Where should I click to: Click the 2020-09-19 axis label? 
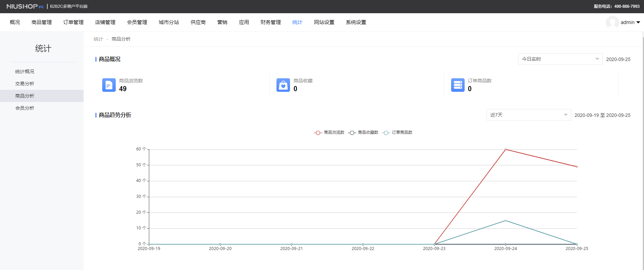tap(149, 249)
